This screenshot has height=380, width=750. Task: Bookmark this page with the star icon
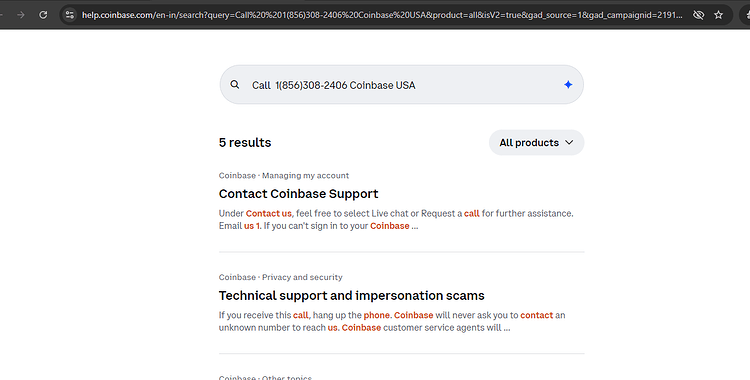718,15
